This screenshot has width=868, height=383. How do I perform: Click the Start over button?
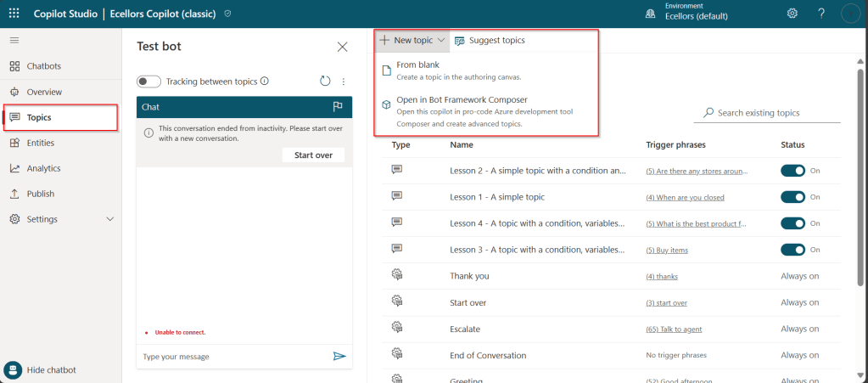[x=313, y=155]
